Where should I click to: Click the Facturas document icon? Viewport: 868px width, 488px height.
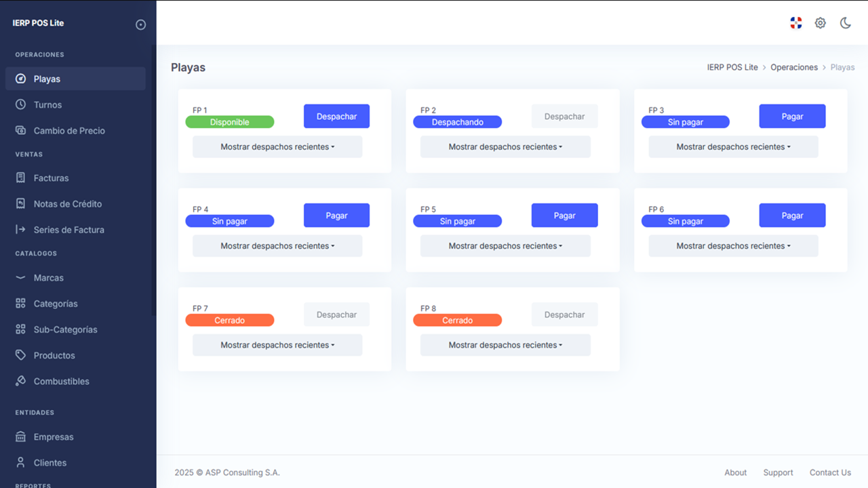(21, 178)
